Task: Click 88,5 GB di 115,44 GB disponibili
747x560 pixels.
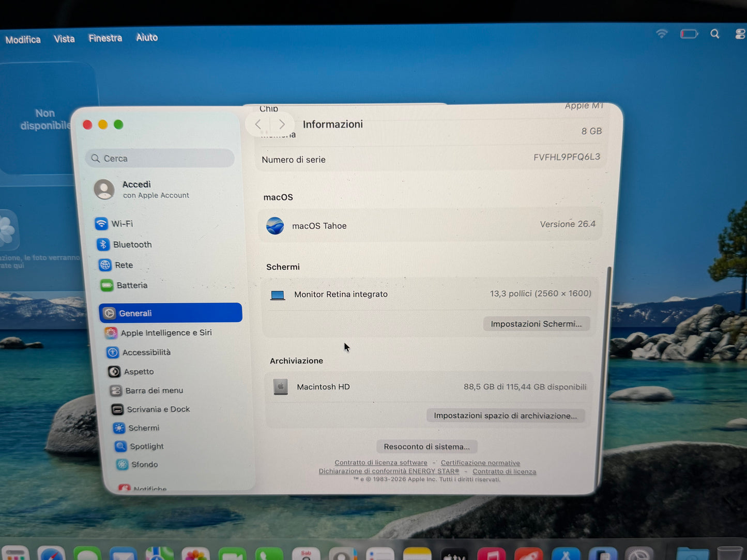Action: (525, 387)
